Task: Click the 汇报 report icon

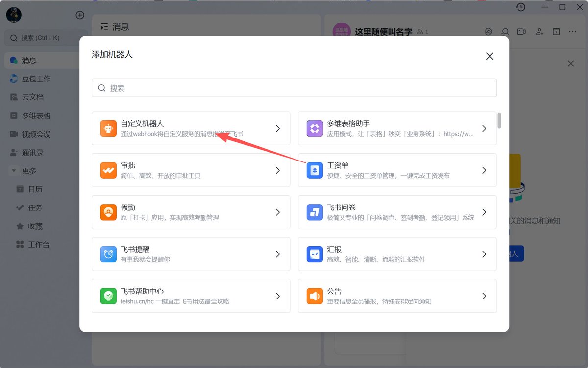Action: click(315, 254)
